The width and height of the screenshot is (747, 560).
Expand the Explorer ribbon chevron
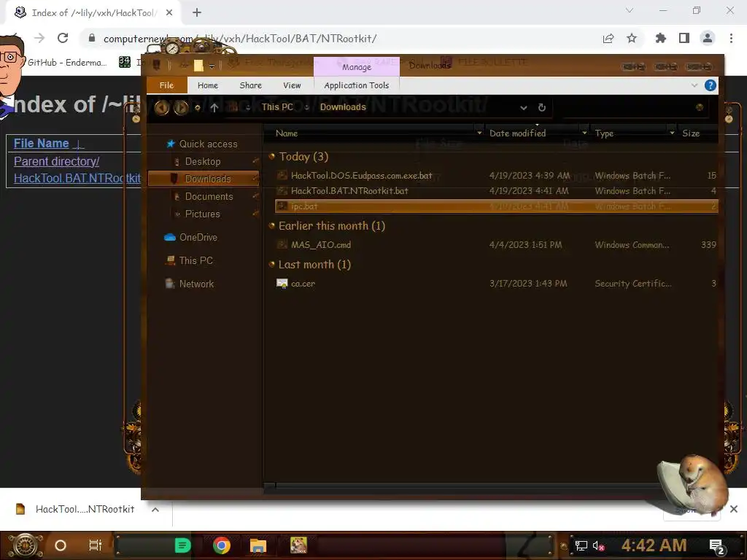click(x=694, y=85)
